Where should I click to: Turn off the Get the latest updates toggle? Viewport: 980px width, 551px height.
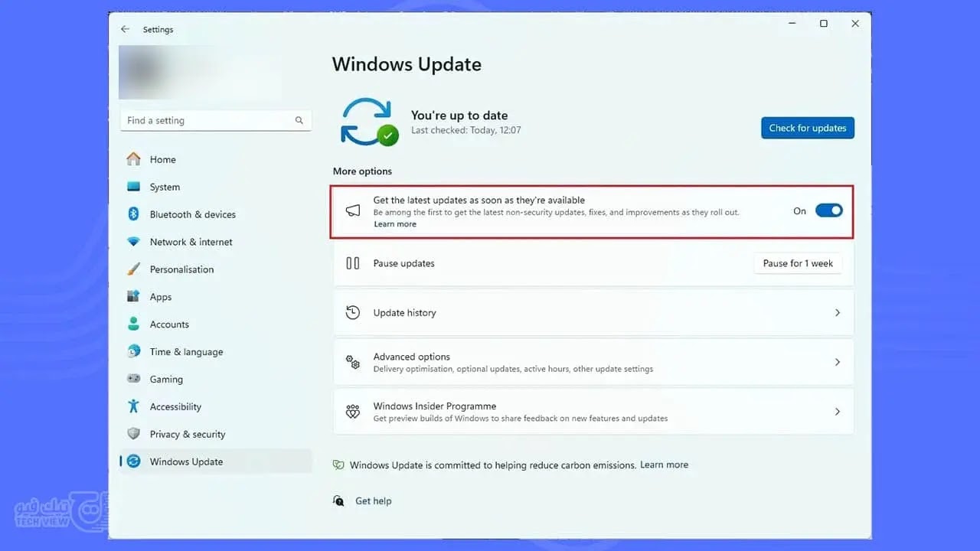828,211
